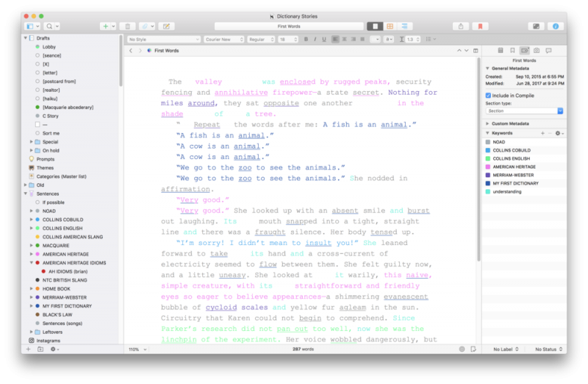
Task: Click the share compile icon
Action: (x=461, y=26)
